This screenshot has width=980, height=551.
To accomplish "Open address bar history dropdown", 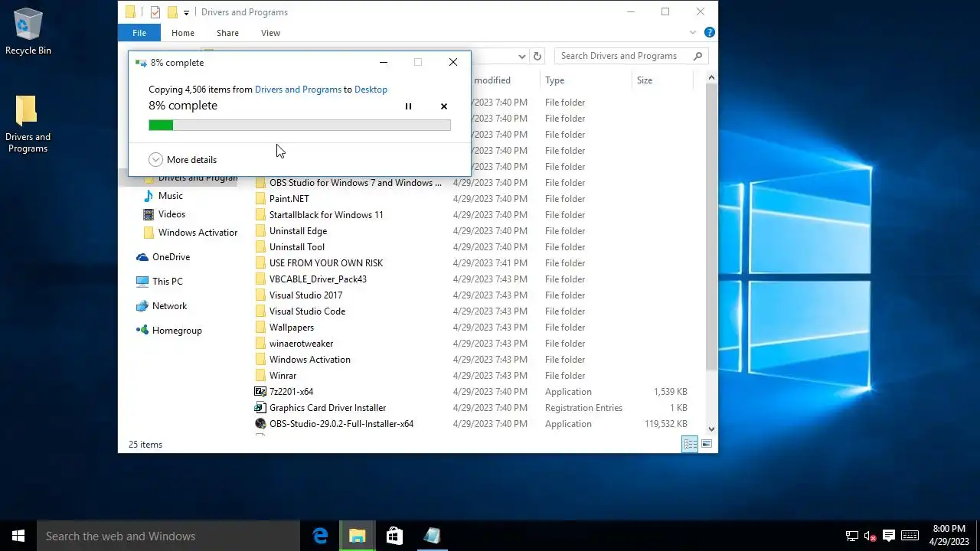I will click(x=521, y=56).
